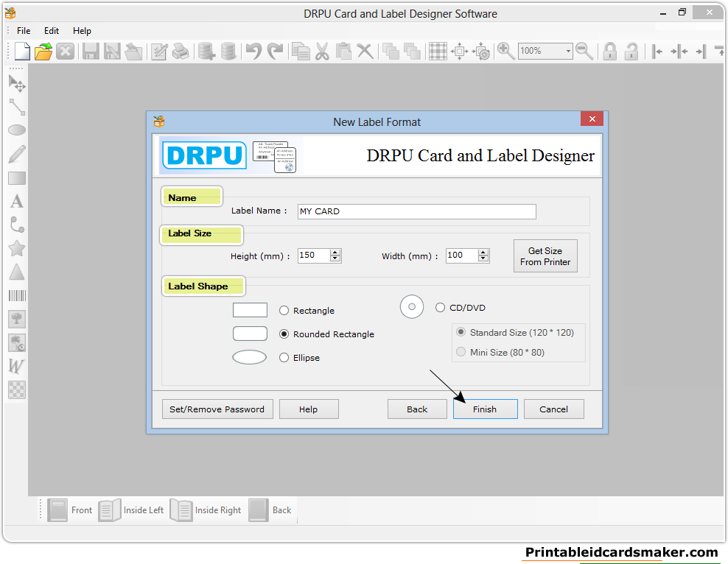The image size is (728, 564).
Task: Decrease Width value with down arrow
Action: click(483, 258)
